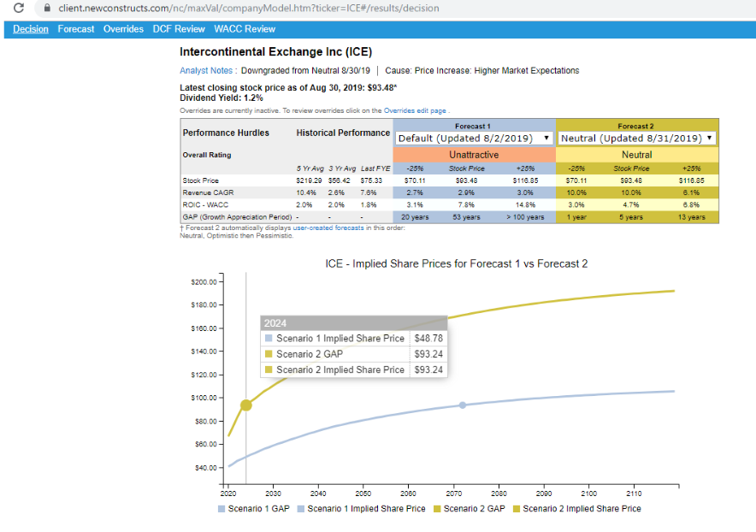756x532 pixels.
Task: Click the lock icon in address bar
Action: coord(47,8)
